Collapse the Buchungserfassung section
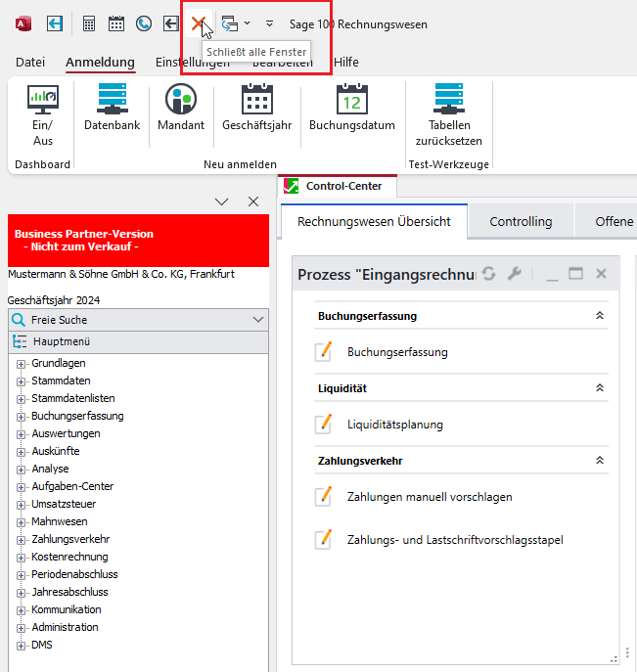This screenshot has width=637, height=672. (599, 316)
